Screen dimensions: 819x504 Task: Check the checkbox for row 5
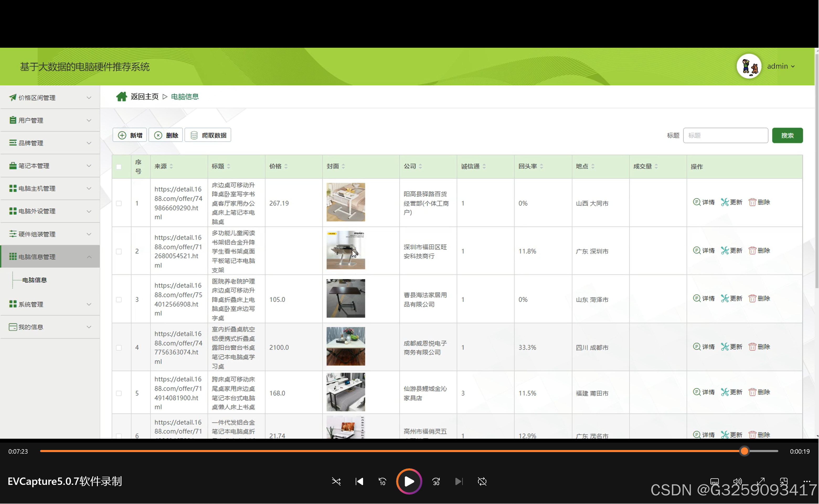click(x=119, y=393)
